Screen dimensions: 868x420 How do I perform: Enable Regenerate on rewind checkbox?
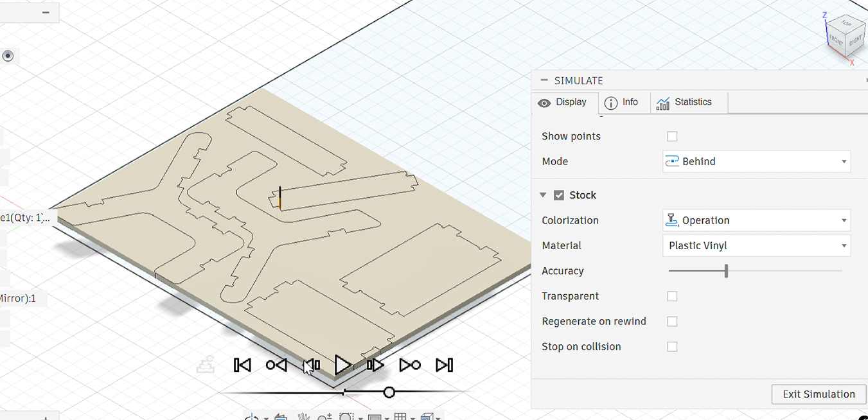[672, 321]
